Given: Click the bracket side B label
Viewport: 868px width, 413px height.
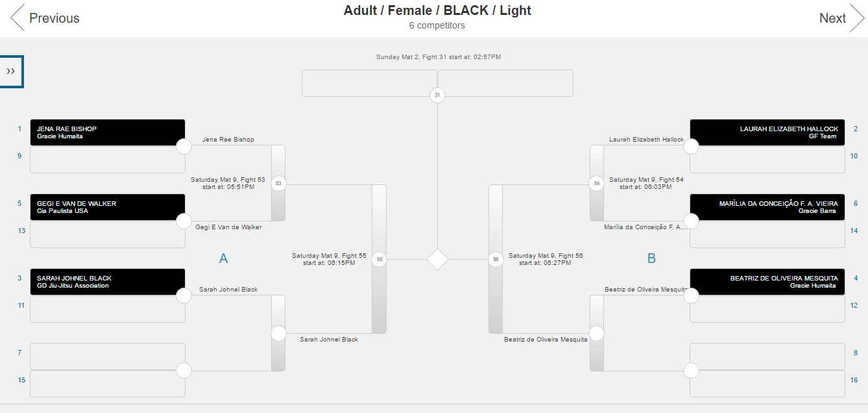Looking at the screenshot, I should (x=651, y=258).
